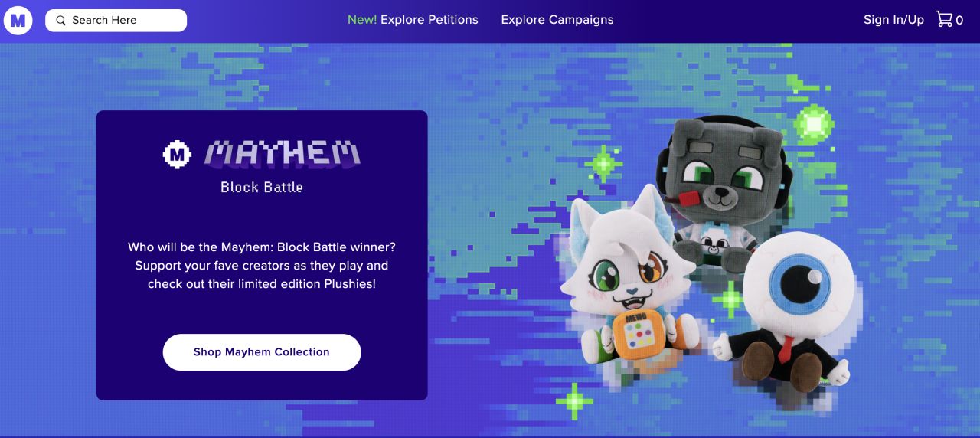Click the dark blue Mayhem promo card
The width and height of the screenshot is (980, 438).
[262, 255]
